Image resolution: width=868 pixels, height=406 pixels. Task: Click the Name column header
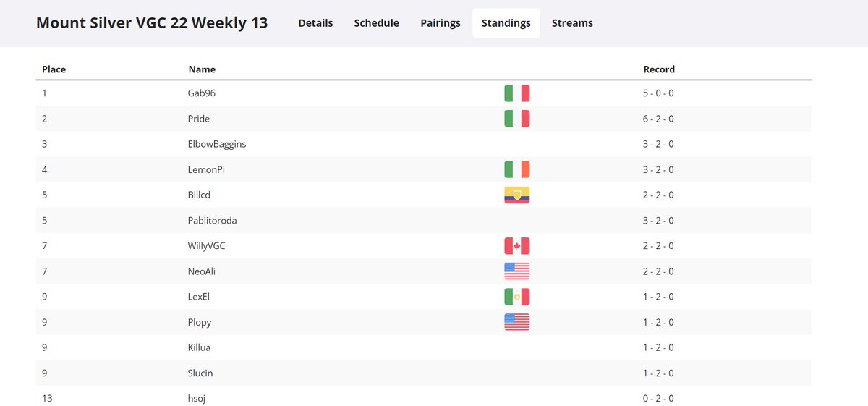tap(202, 69)
